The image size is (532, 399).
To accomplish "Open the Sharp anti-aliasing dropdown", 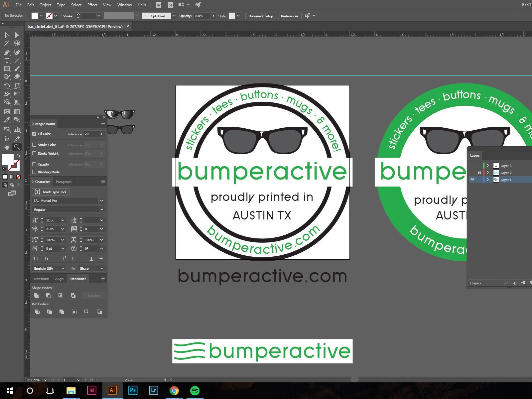I will pos(102,268).
